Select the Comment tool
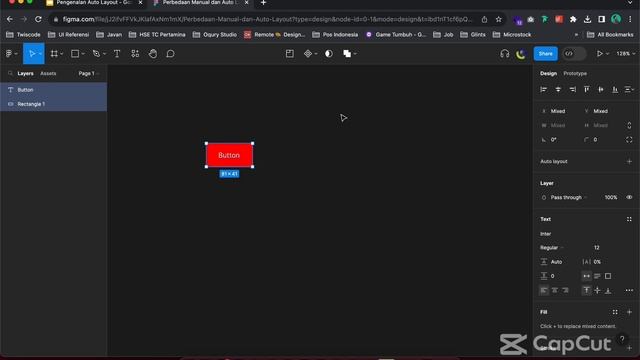The image size is (640, 360). [x=170, y=53]
